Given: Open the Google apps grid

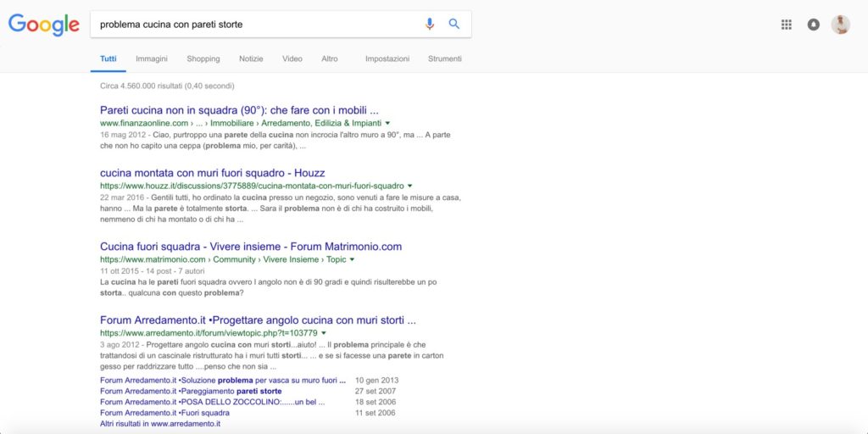Looking at the screenshot, I should click(786, 25).
